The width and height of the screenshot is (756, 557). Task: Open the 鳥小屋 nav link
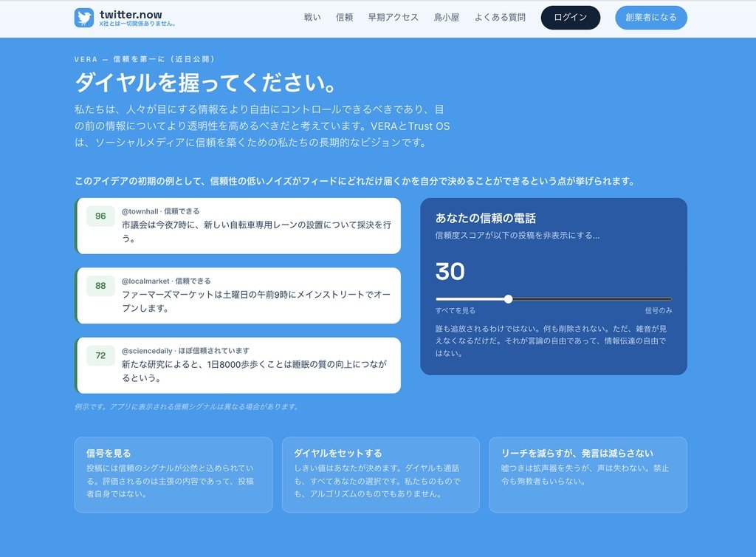pos(447,18)
